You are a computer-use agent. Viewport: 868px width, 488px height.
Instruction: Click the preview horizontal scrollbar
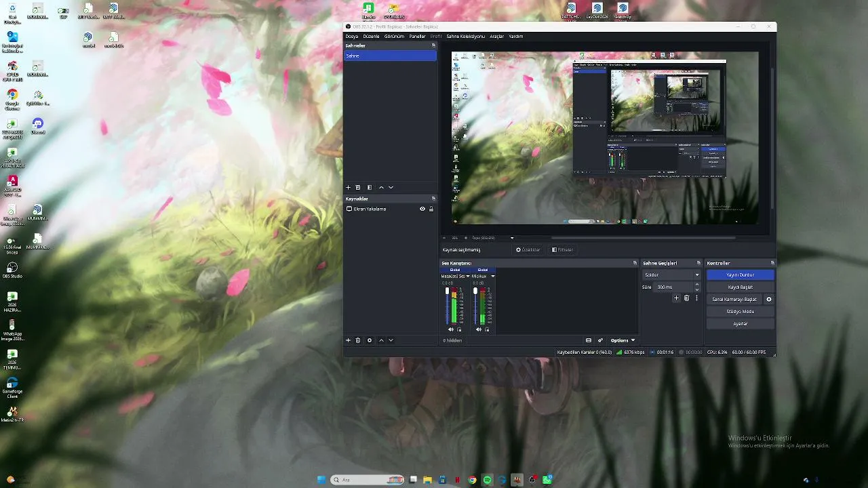pyautogui.click(x=643, y=238)
